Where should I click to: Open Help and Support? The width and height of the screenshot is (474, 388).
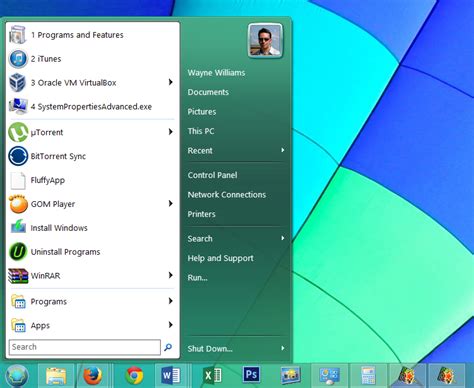[220, 258]
